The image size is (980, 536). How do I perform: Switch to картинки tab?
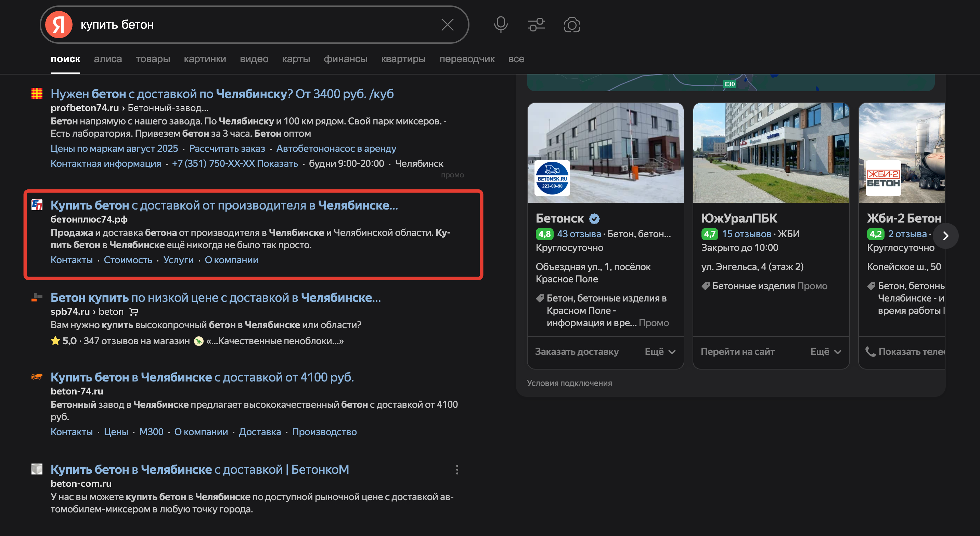pos(205,59)
